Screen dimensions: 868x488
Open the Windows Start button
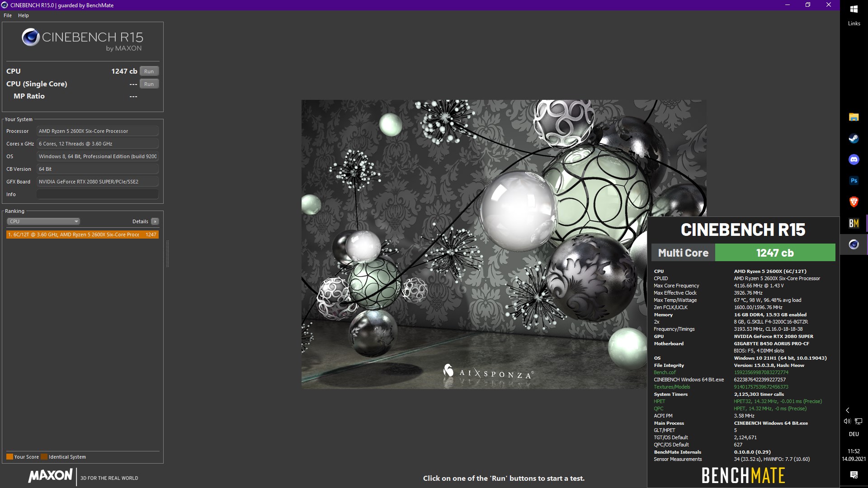(x=854, y=9)
